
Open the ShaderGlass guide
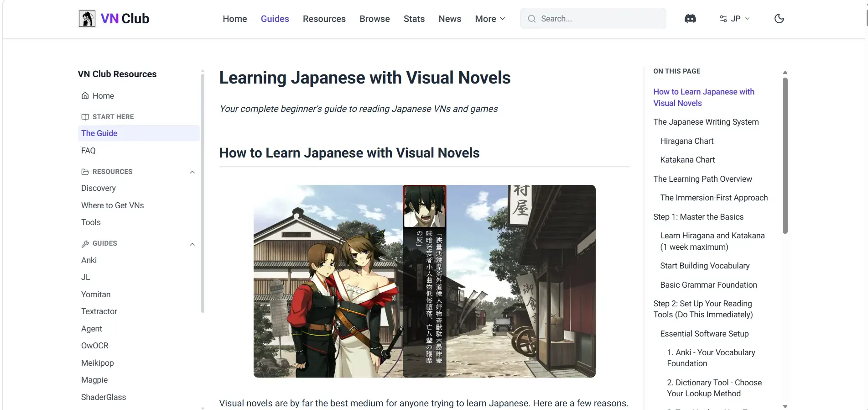click(104, 397)
